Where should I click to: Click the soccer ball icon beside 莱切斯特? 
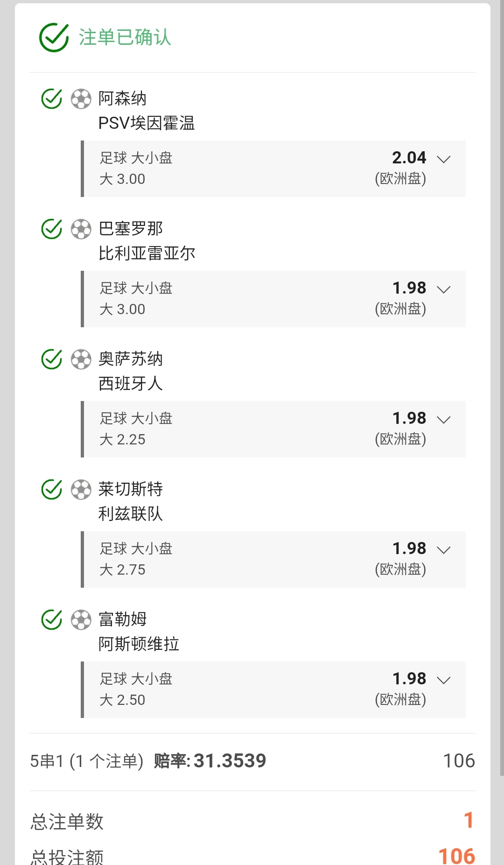pyautogui.click(x=81, y=490)
